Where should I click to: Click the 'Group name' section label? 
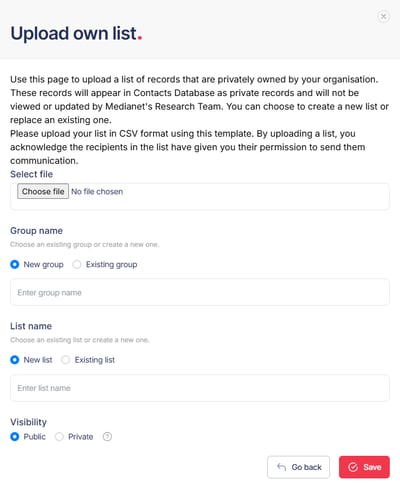pyautogui.click(x=36, y=231)
